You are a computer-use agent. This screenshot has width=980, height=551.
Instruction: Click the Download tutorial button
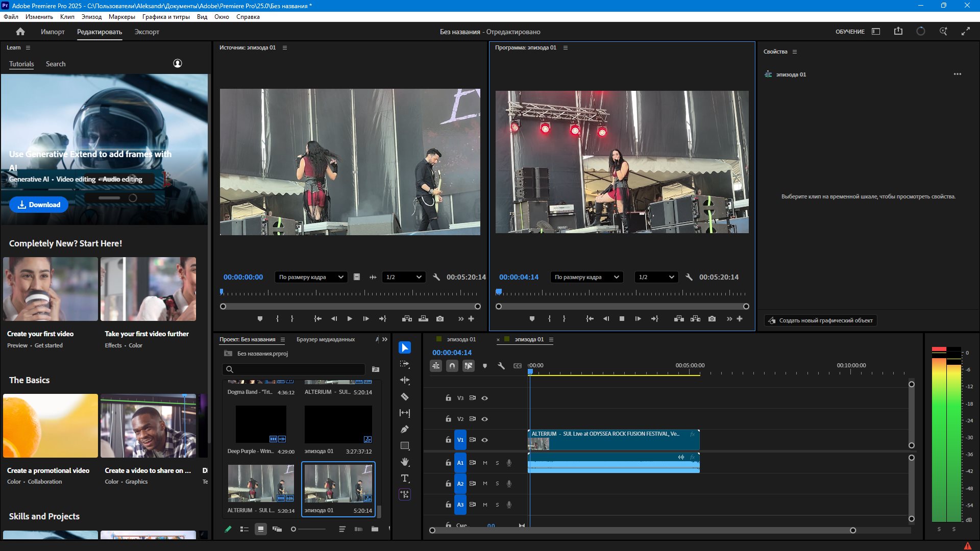pyautogui.click(x=39, y=205)
